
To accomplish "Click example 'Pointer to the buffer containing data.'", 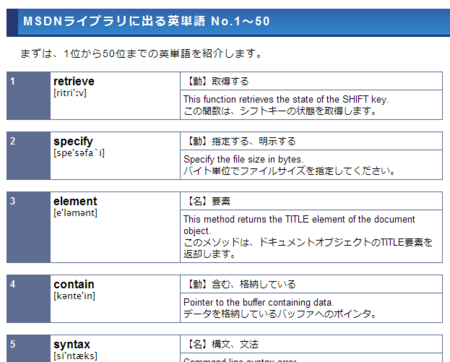I will pyautogui.click(x=259, y=302).
